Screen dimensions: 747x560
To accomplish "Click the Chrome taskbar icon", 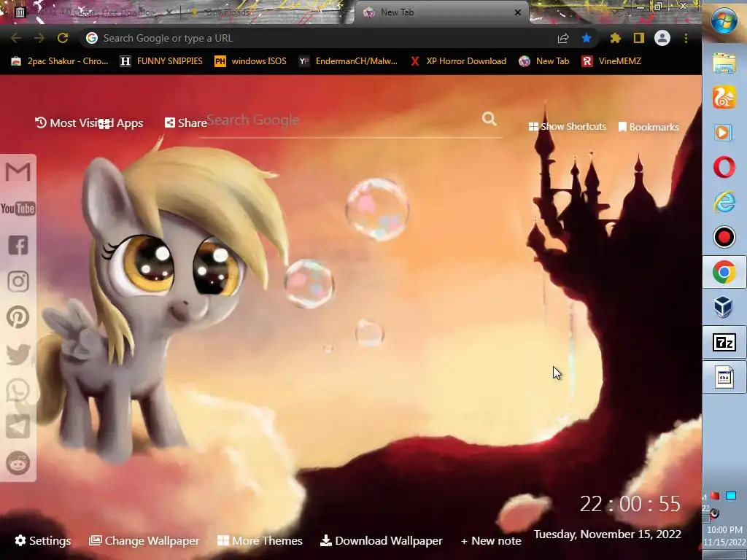I will click(724, 272).
